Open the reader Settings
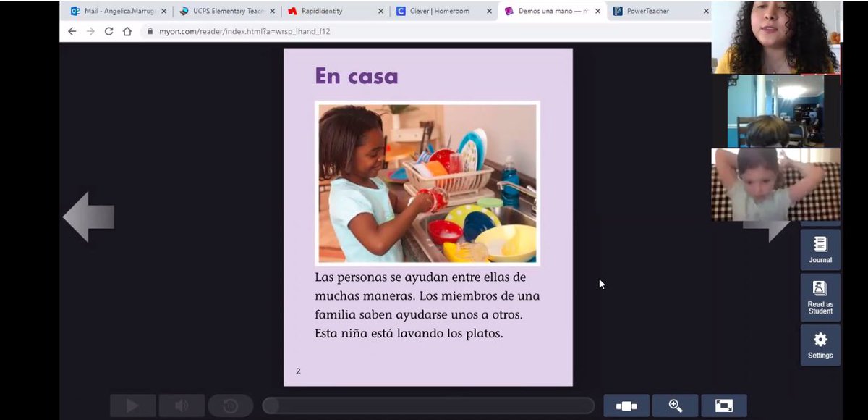Viewport: 868px width, 420px height. pos(820,345)
